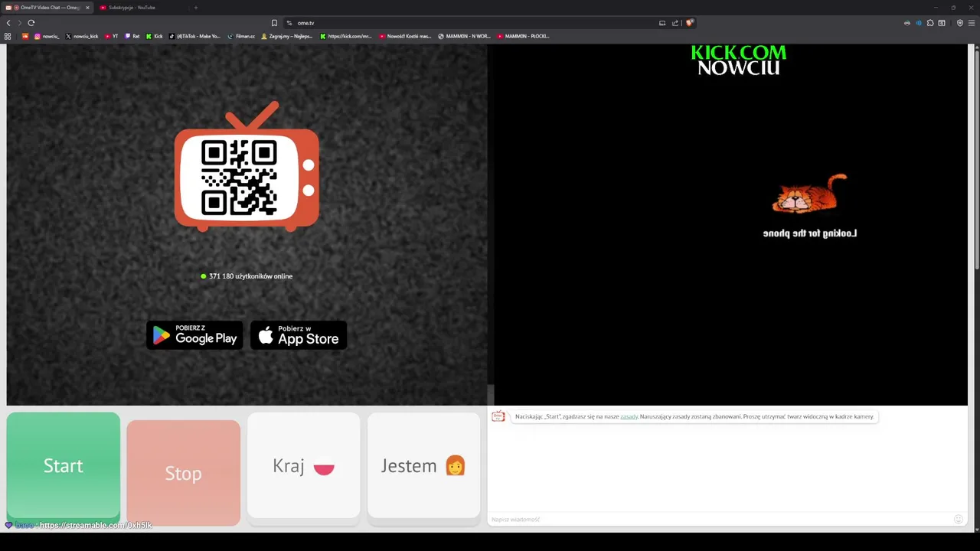The width and height of the screenshot is (980, 551).
Task: Click the game controller extension icon
Action: (907, 23)
